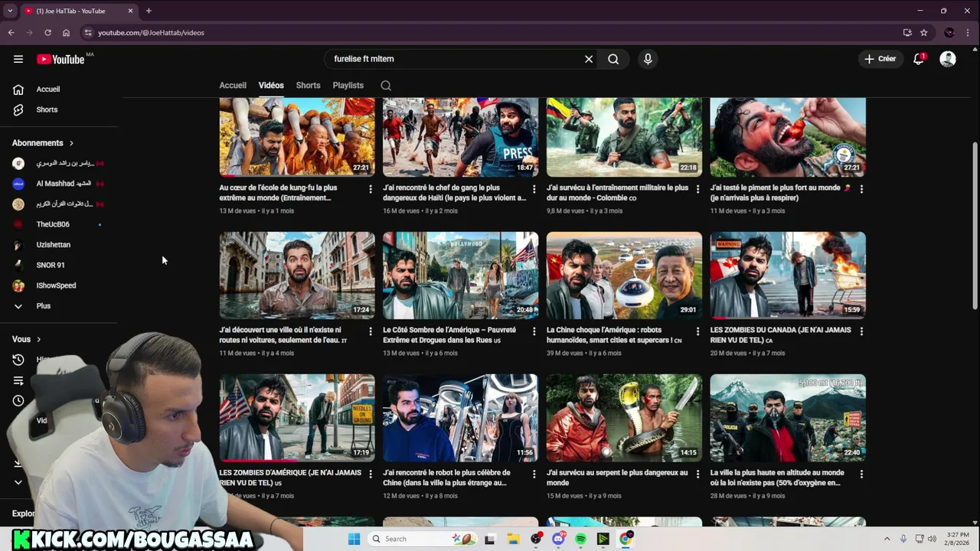
Task: Expand the Abonnements section
Action: coord(43,143)
